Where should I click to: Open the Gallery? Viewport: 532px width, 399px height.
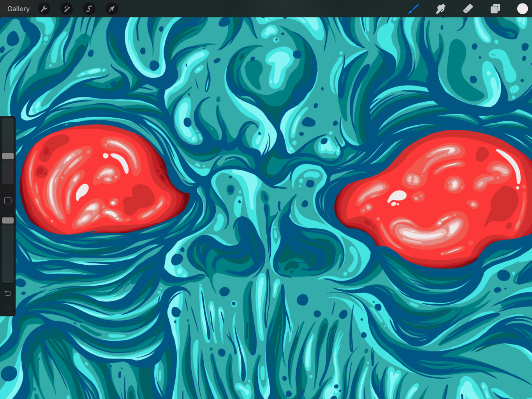[18, 9]
